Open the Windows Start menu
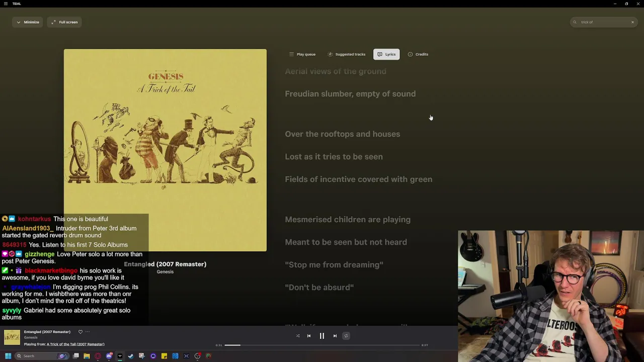644x362 pixels. click(8, 356)
